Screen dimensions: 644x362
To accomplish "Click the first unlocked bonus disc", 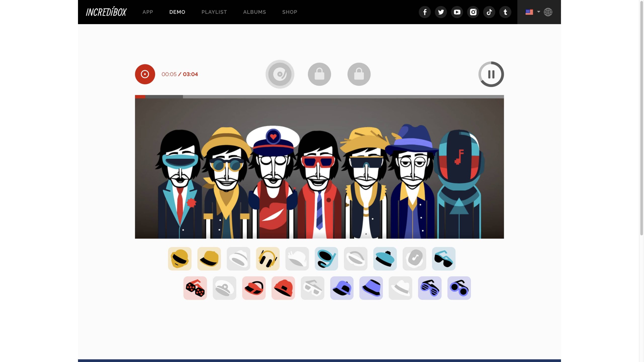I will point(280,74).
